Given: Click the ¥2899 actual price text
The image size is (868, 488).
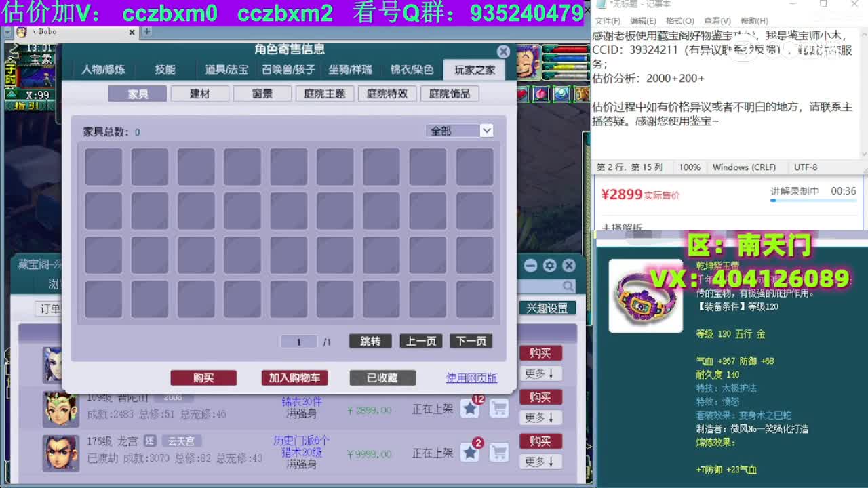Looking at the screenshot, I should (x=621, y=195).
